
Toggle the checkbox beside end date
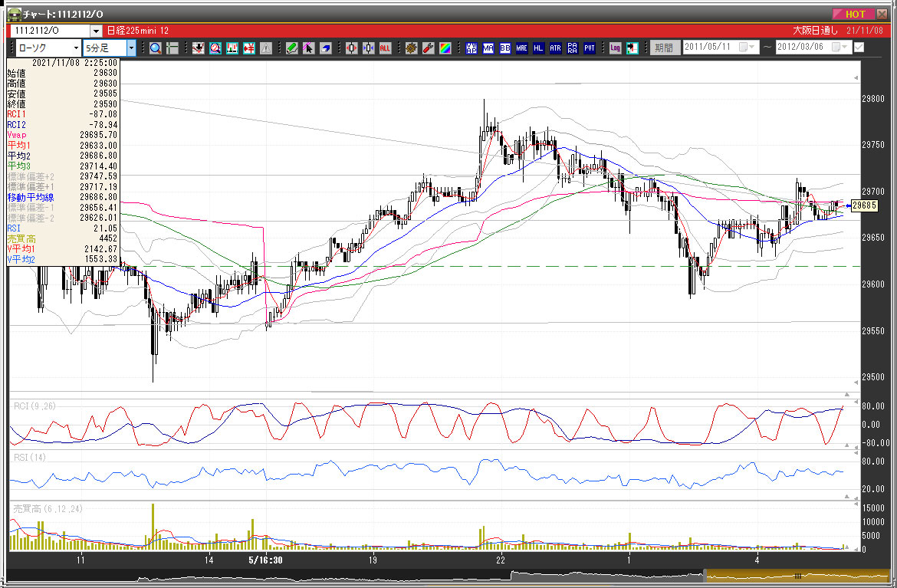point(859,48)
